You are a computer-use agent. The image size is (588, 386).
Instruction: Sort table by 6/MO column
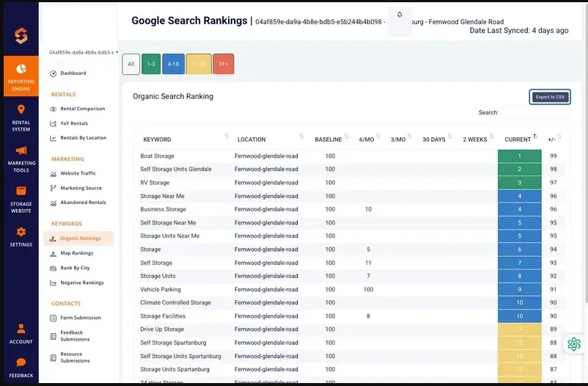click(x=378, y=136)
